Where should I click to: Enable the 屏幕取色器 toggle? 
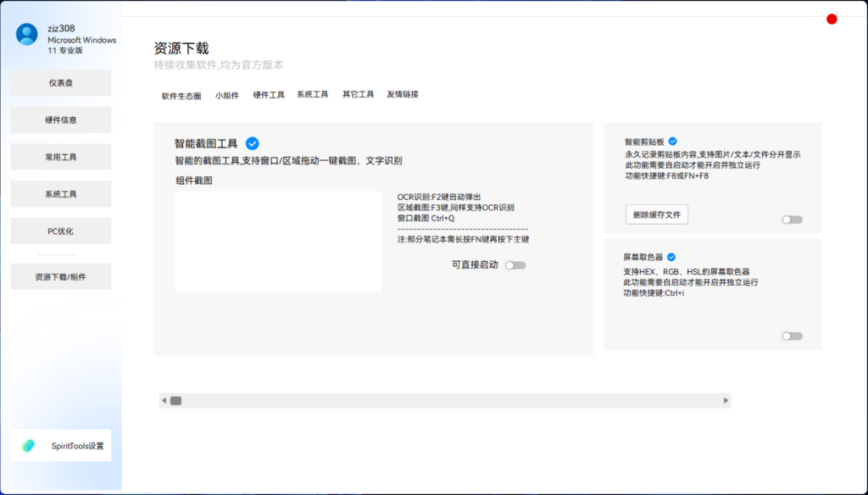click(791, 336)
